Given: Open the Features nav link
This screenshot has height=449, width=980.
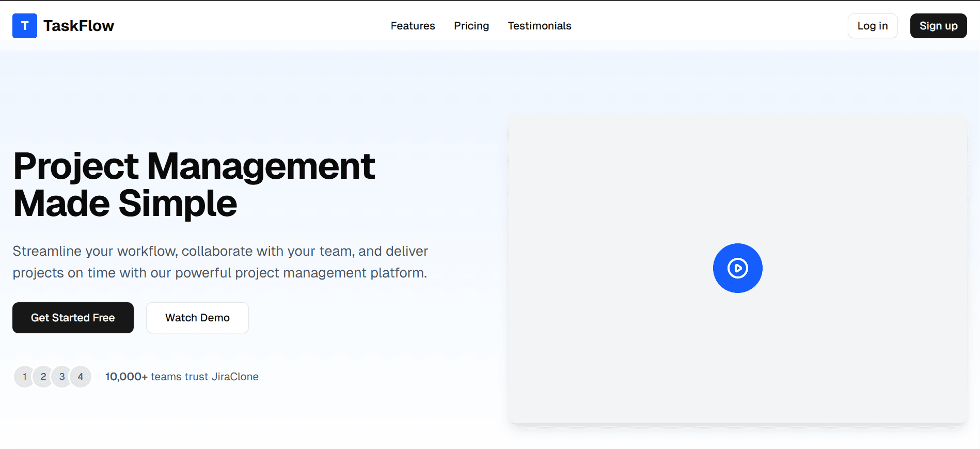Looking at the screenshot, I should 413,26.
